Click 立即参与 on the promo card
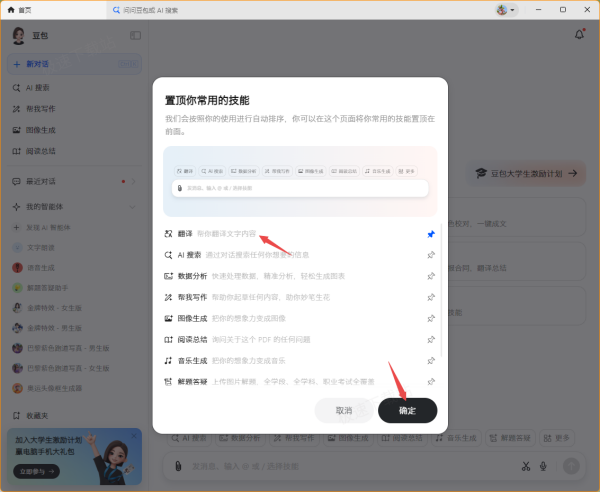This screenshot has width=600, height=492. (x=36, y=471)
